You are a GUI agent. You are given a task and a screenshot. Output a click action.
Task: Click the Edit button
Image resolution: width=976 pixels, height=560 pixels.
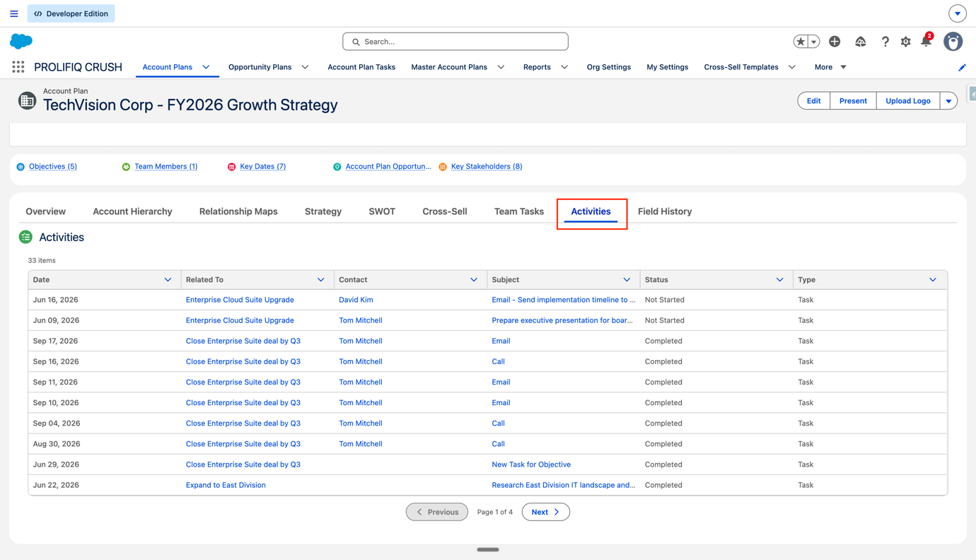[814, 101]
